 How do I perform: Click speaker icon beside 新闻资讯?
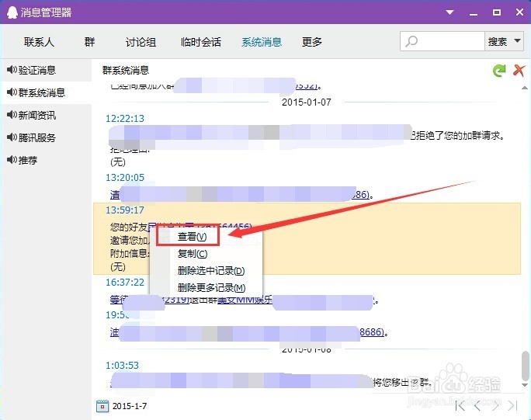(x=12, y=115)
